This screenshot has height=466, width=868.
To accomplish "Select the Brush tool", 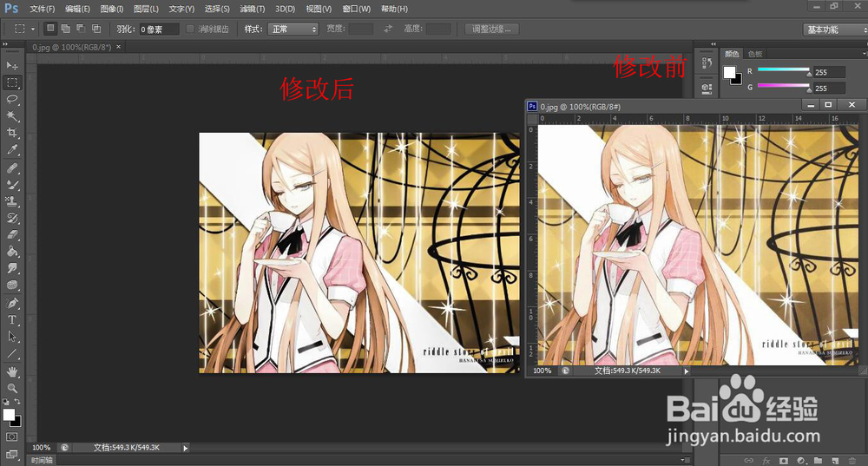I will click(12, 184).
